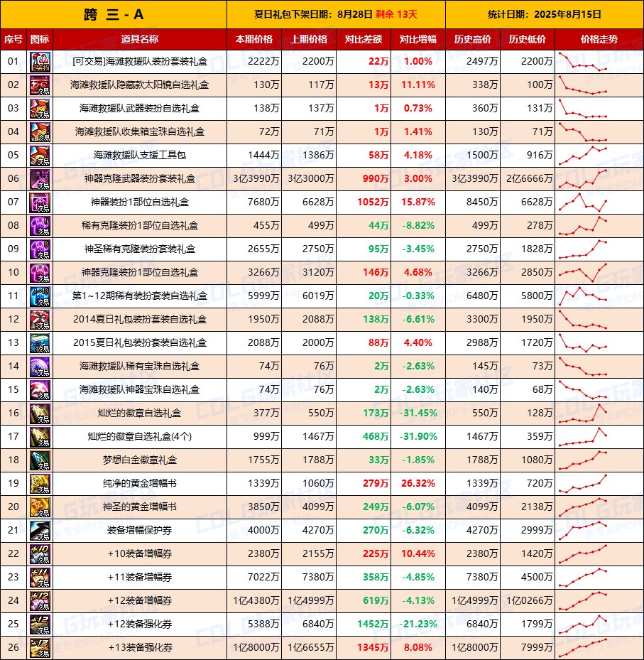This screenshot has width=644, height=660.
Task: Click the icon for 海滩救援队装扮套装礼盒 in row 01
Action: point(40,62)
